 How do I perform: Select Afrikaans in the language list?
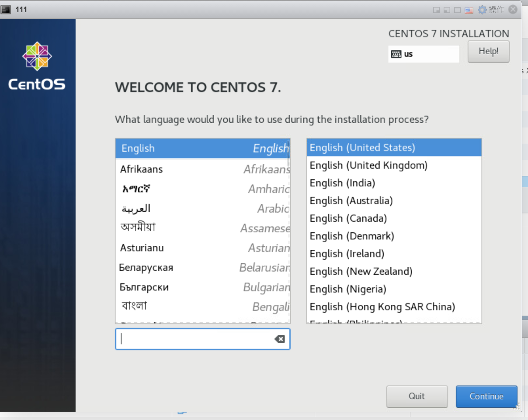tap(202, 169)
